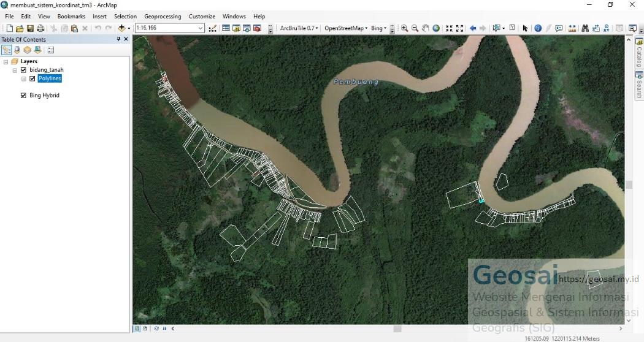Screen dimensions: 644x342
Task: Open the Go To XY tool
Action: (x=607, y=28)
